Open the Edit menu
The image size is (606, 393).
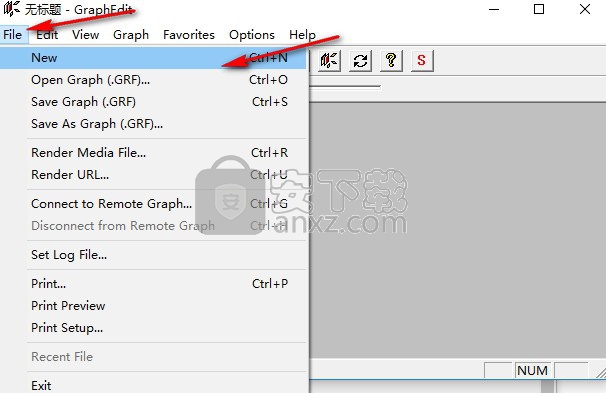(x=47, y=35)
